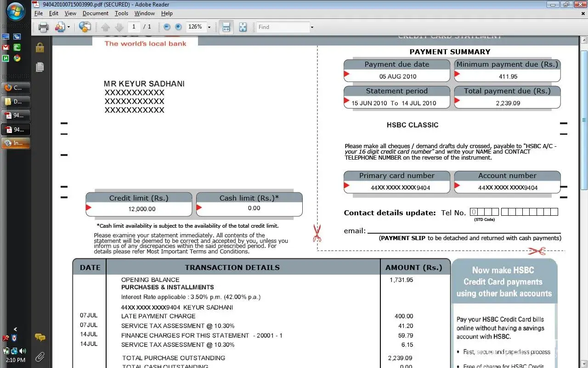Image resolution: width=588 pixels, height=368 pixels.
Task: Click the Print icon in the toolbar
Action: point(43,27)
